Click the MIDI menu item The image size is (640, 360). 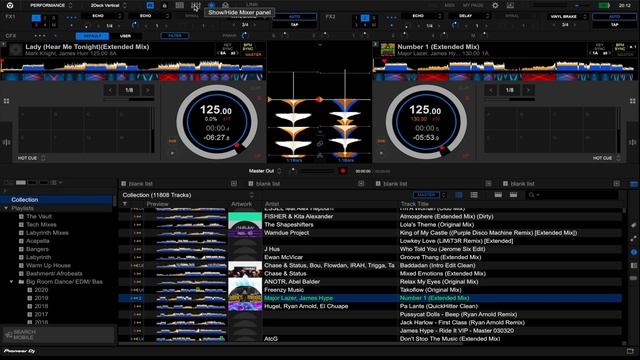click(449, 5)
